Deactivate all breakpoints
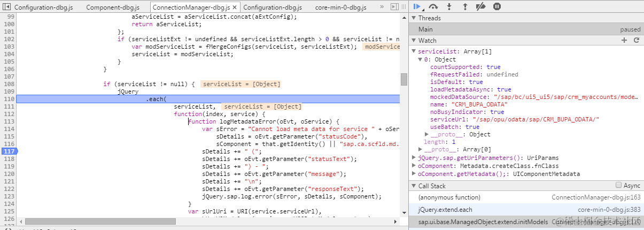Viewport: 644px width, 230px height. (x=480, y=6)
